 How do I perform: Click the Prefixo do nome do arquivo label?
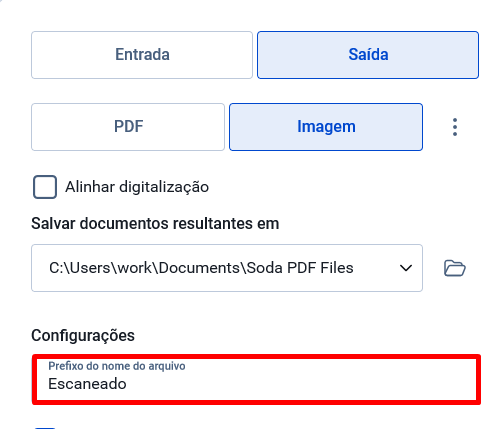tap(117, 366)
